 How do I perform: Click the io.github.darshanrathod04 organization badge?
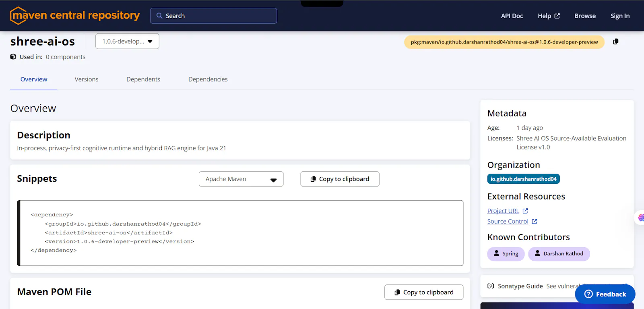click(523, 179)
